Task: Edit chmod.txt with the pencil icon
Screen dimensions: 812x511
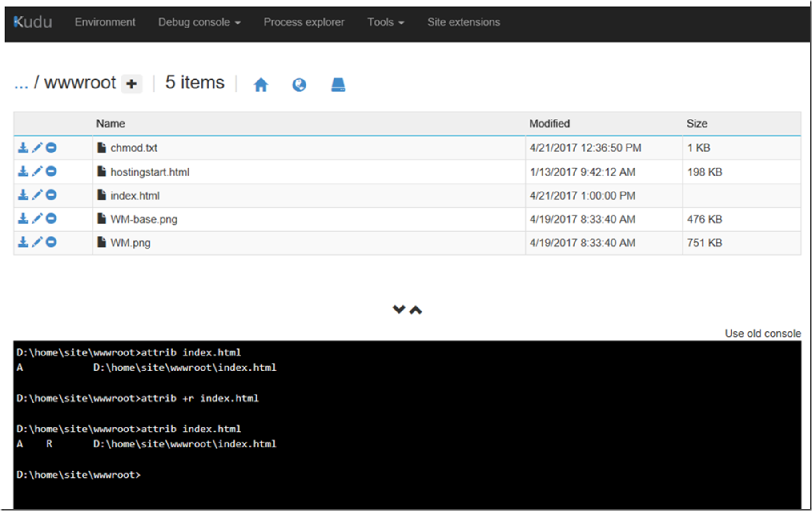Action: tap(37, 148)
